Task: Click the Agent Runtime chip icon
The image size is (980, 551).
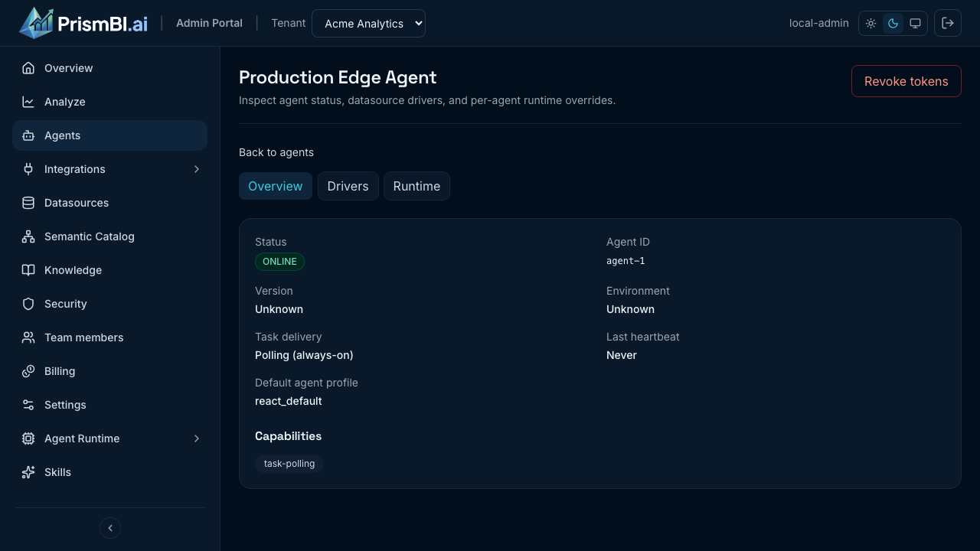Action: pyautogui.click(x=28, y=439)
